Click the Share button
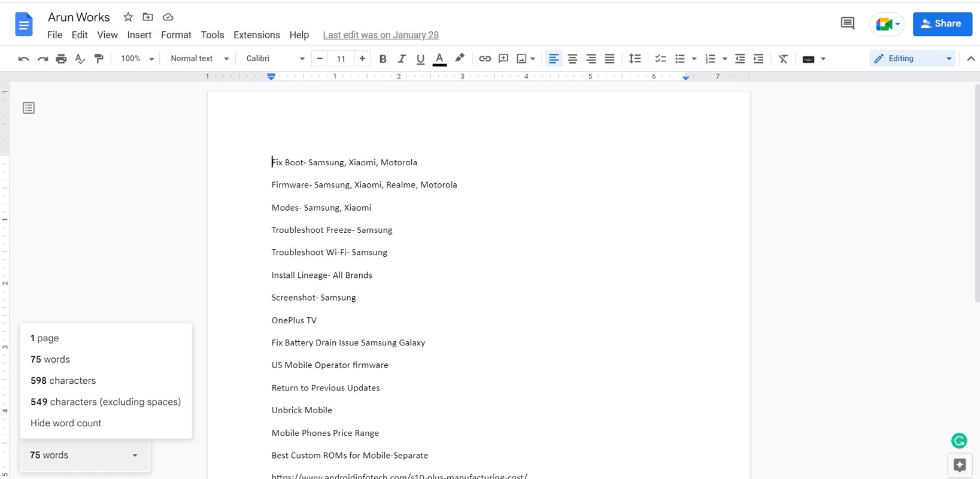This screenshot has height=479, width=980. click(x=942, y=24)
